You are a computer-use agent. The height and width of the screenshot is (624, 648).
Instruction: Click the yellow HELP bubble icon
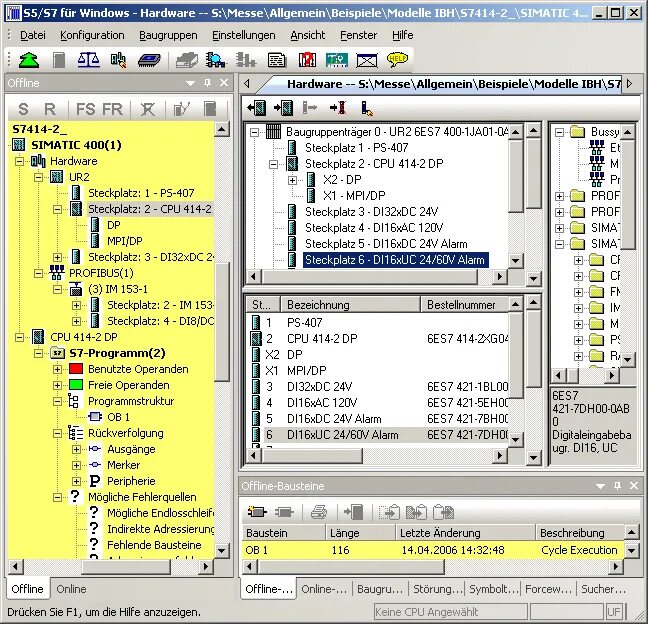[397, 60]
